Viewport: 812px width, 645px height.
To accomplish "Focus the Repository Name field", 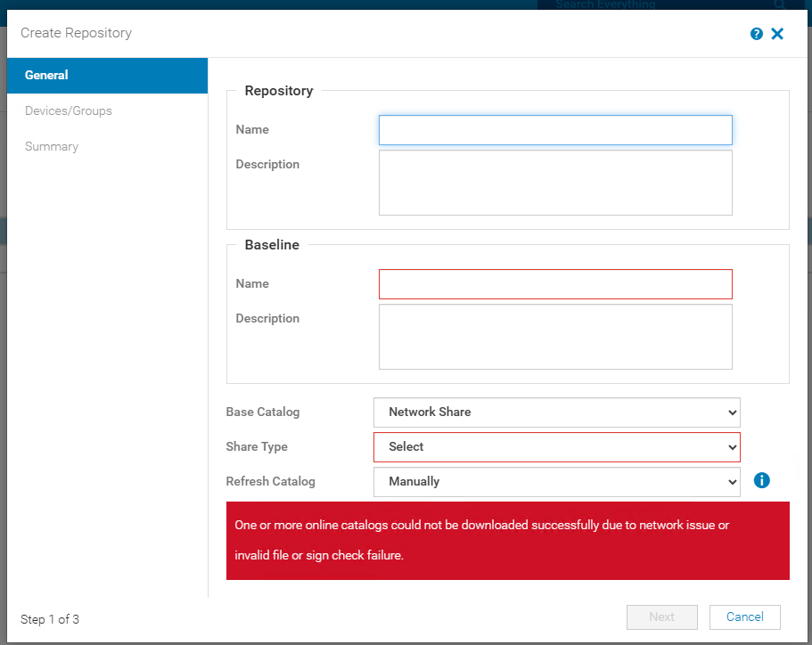I will pos(555,130).
